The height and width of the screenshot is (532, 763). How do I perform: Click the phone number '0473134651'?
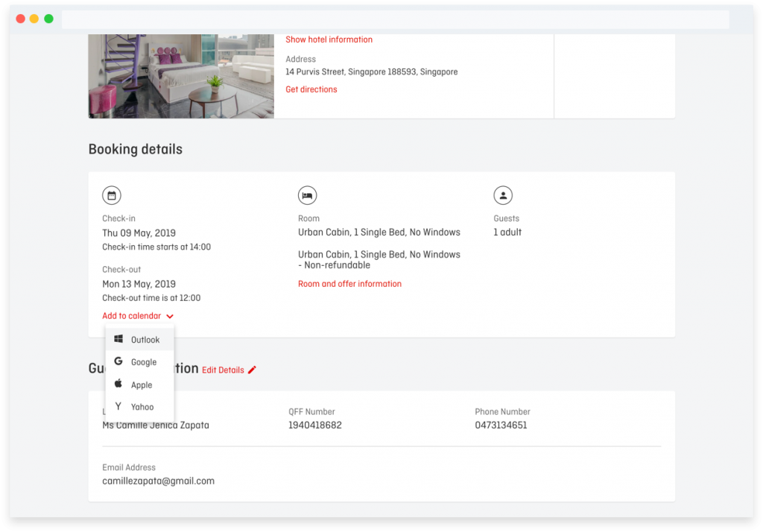click(x=501, y=425)
